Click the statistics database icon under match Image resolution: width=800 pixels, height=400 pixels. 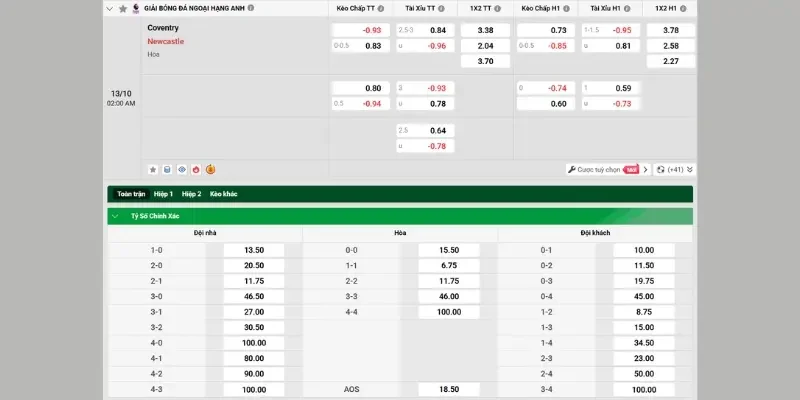(x=167, y=169)
